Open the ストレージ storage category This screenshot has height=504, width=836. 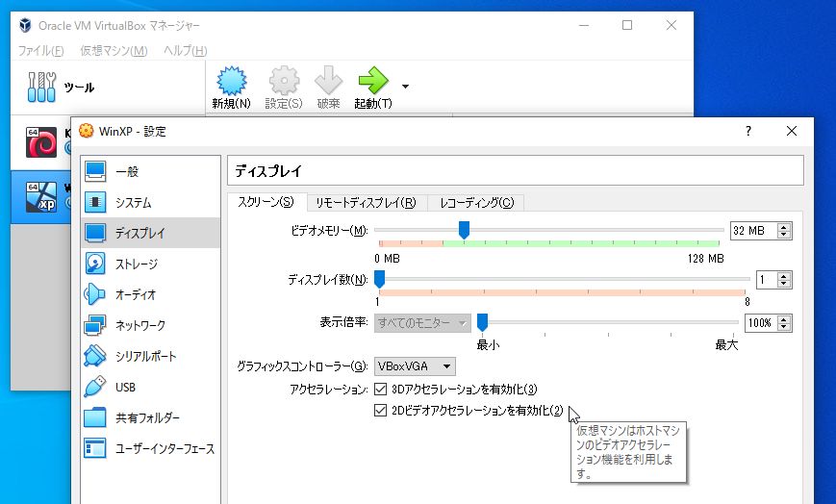pyautogui.click(x=150, y=264)
